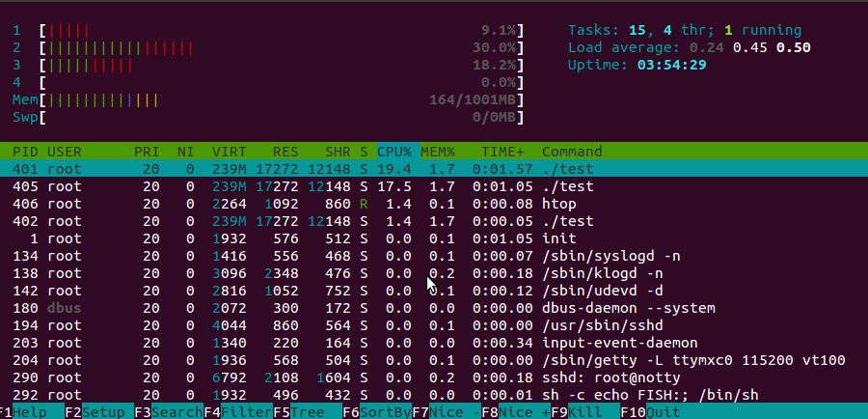The image size is (868, 419).
Task: Sort by the USER column header
Action: coord(65,152)
